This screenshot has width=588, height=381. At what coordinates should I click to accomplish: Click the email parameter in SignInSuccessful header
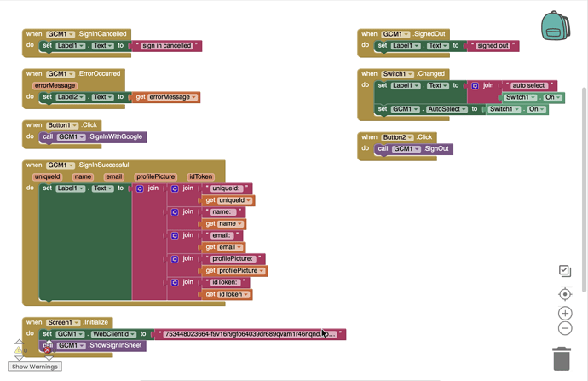click(113, 176)
